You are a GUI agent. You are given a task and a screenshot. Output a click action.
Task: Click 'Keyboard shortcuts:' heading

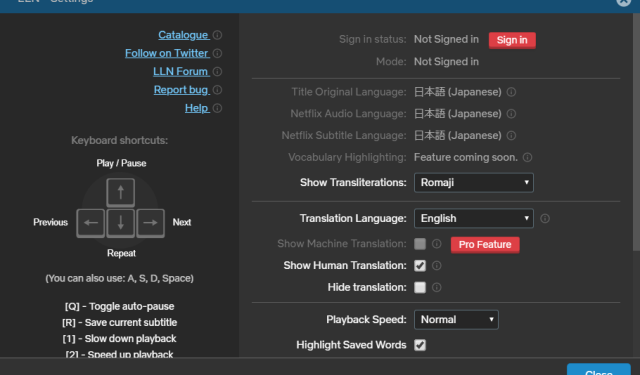(120, 141)
